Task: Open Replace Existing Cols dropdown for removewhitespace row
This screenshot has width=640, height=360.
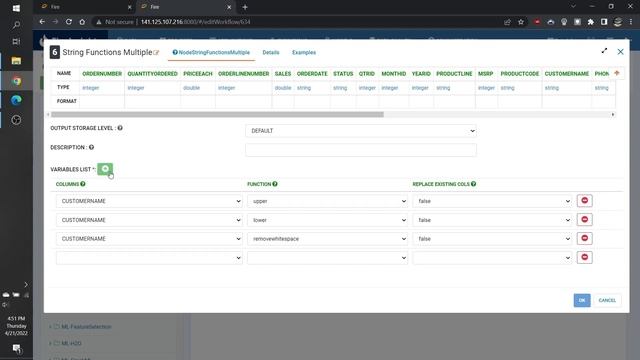Action: (x=492, y=238)
